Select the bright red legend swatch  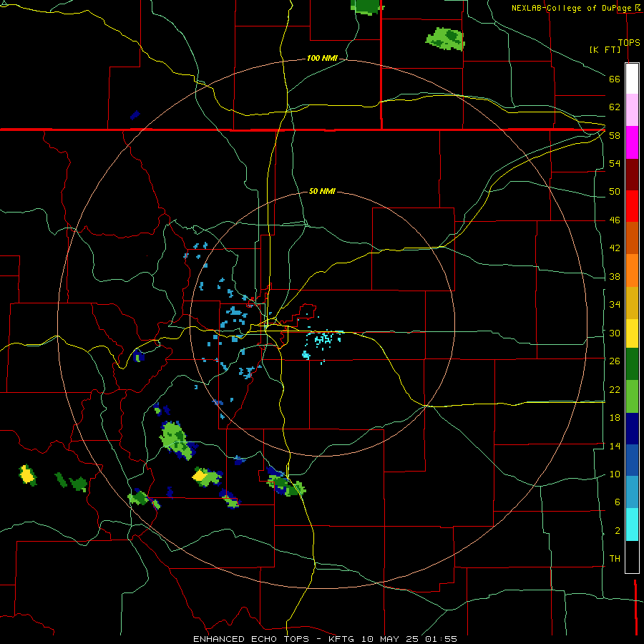pyautogui.click(x=632, y=206)
